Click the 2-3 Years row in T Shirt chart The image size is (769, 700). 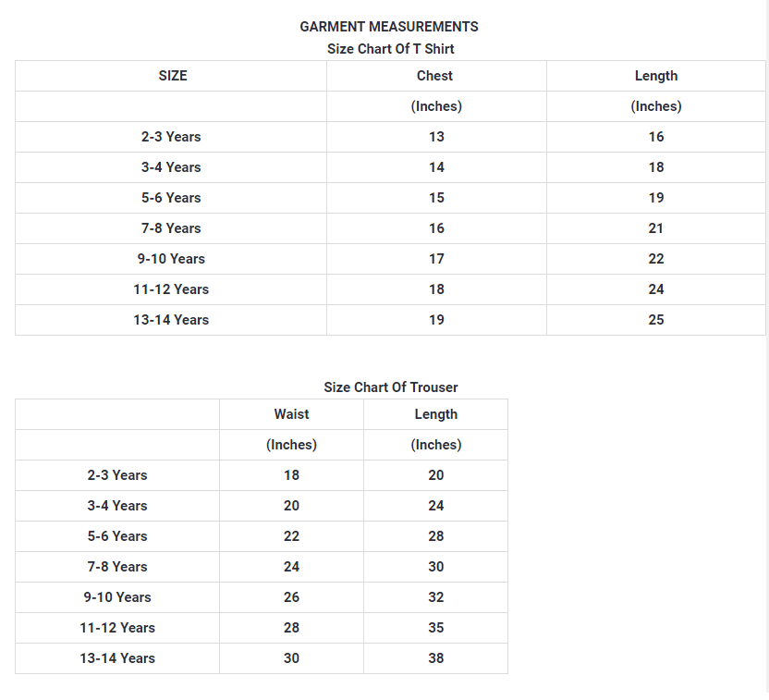tap(171, 137)
